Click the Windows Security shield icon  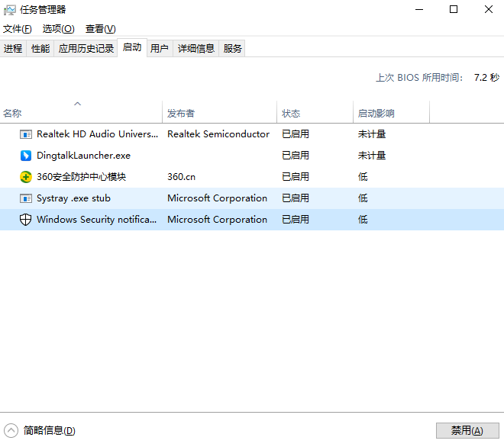[x=26, y=220]
